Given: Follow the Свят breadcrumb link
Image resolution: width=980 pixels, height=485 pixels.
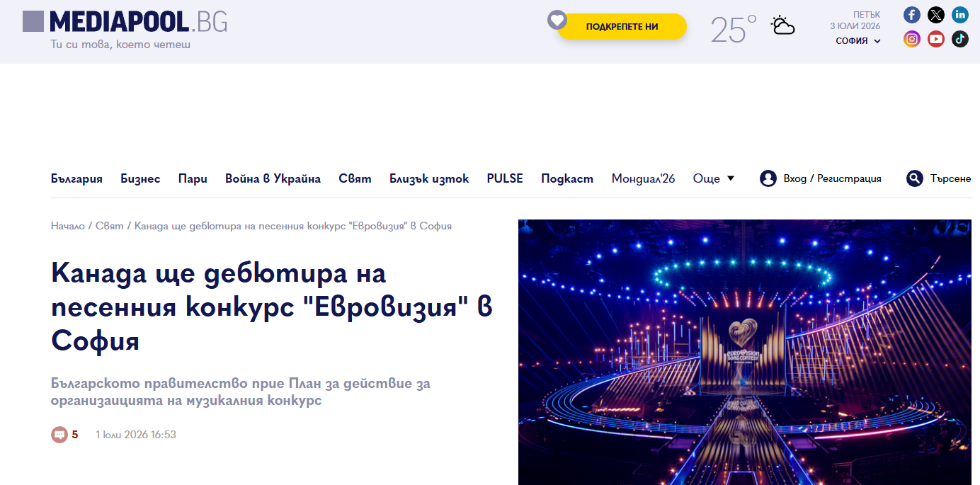Looking at the screenshot, I should 110,226.
